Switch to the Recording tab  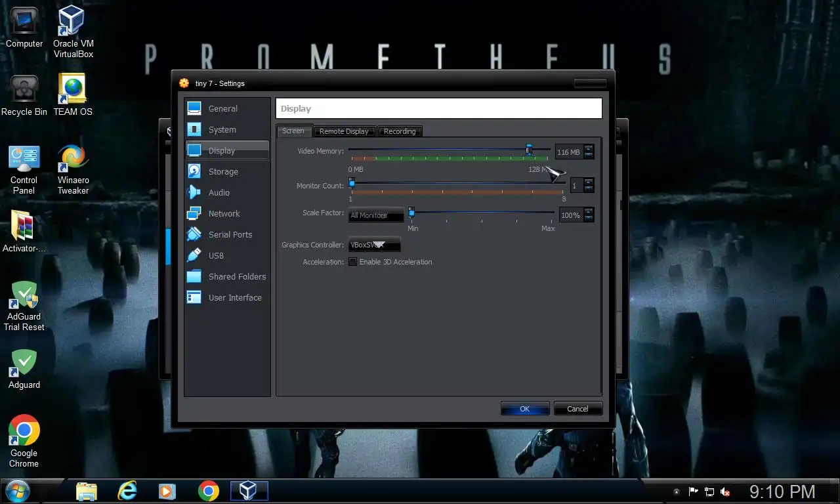(400, 131)
